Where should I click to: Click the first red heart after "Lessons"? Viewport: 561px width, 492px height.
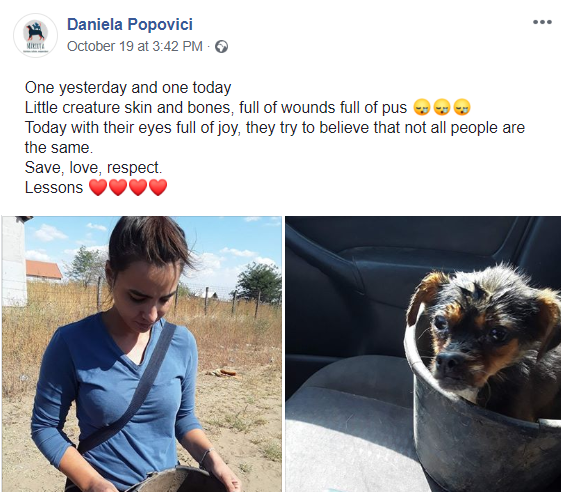pyautogui.click(x=98, y=187)
